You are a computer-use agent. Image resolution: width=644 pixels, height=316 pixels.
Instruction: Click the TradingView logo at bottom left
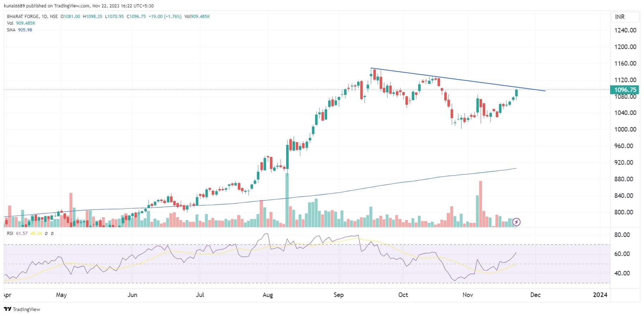click(x=22, y=309)
